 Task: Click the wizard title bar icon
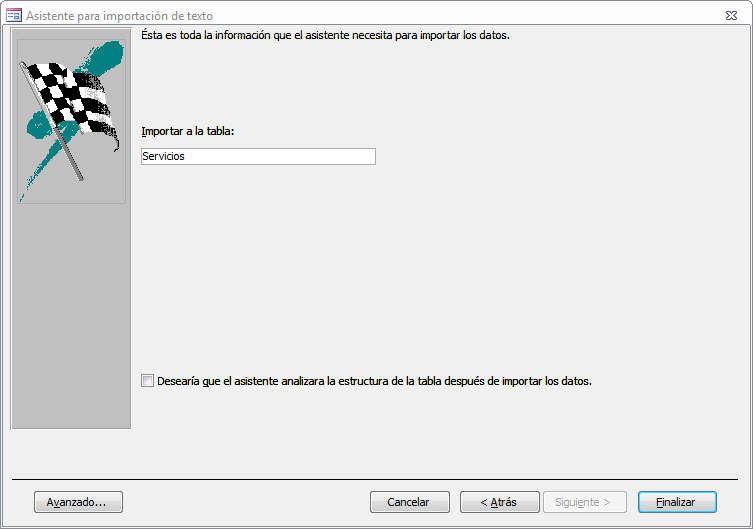(14, 15)
